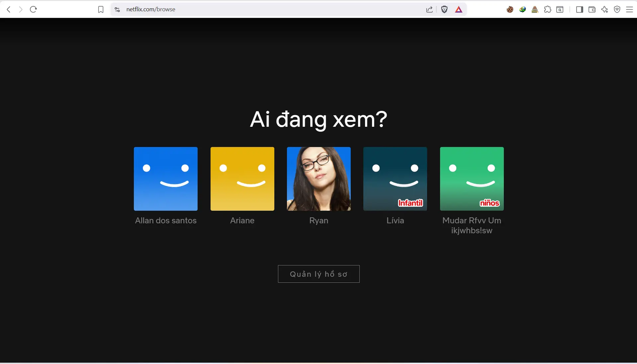
Task: Select Lívia's Infantil kids profile avatar
Action: [395, 179]
